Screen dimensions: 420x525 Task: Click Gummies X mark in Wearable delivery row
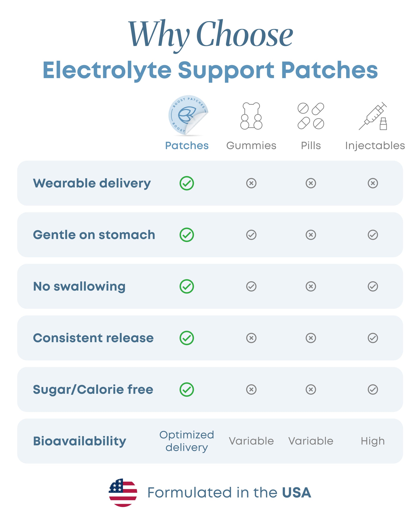(251, 183)
